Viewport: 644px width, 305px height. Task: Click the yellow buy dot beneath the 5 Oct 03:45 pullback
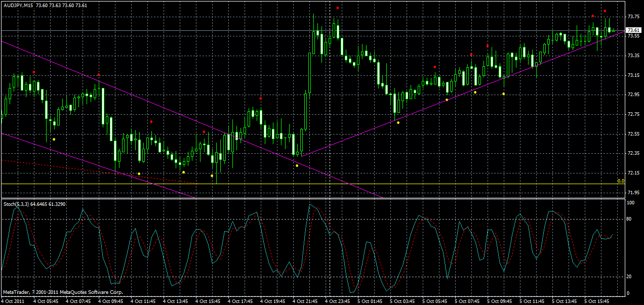point(398,121)
